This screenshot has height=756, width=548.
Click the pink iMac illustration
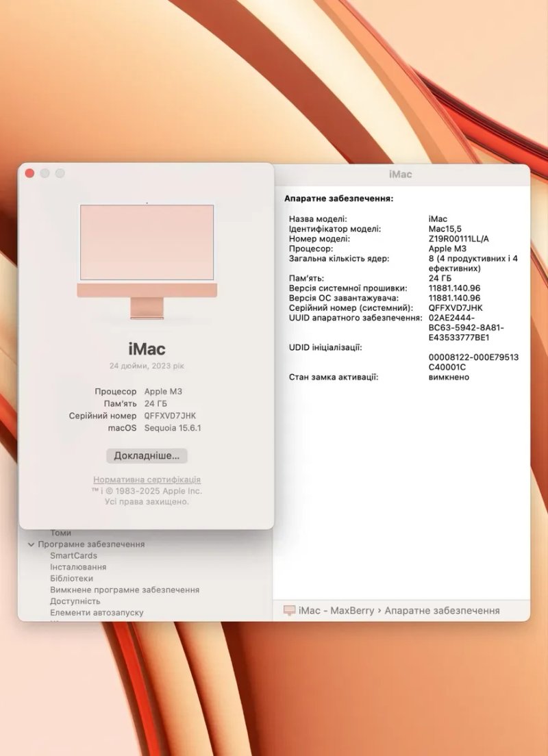click(x=147, y=261)
